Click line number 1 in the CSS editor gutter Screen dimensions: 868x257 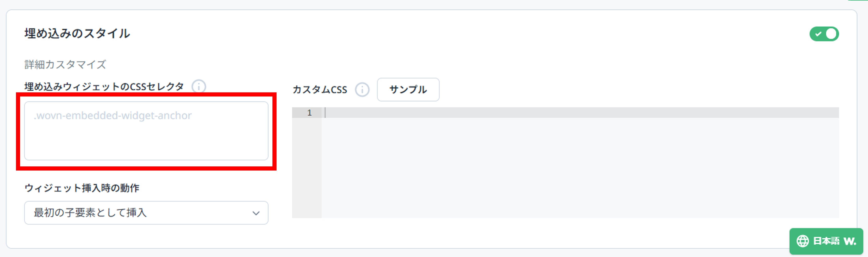click(x=310, y=112)
